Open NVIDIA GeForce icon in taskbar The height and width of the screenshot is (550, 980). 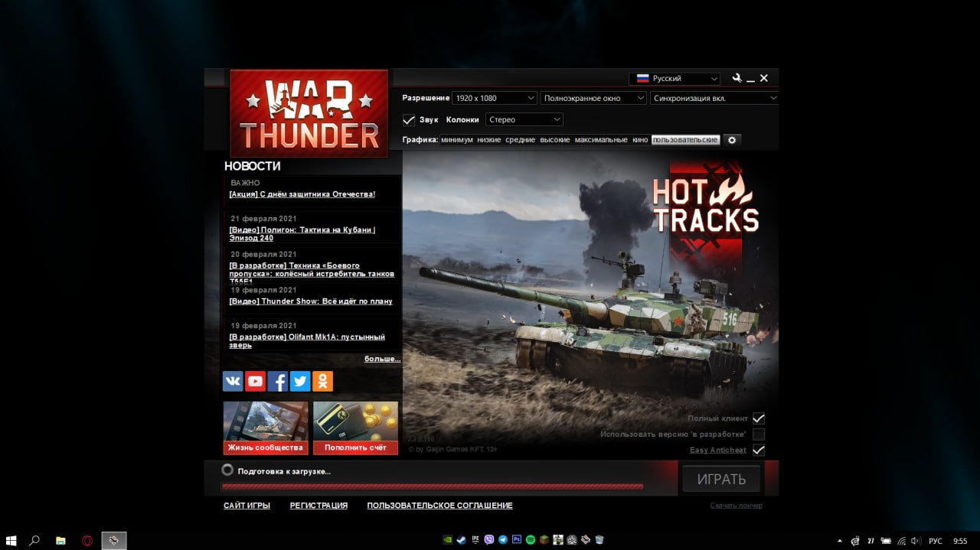point(448,539)
